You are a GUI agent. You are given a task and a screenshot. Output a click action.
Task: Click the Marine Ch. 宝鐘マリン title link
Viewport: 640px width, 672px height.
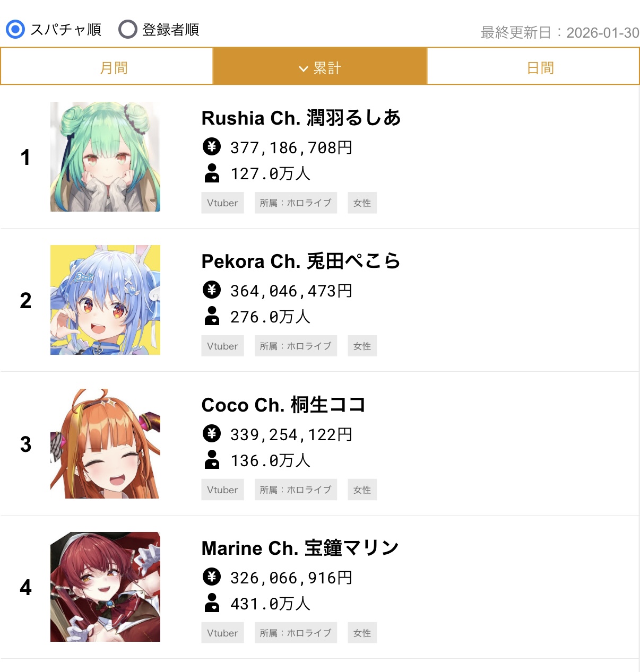[300, 548]
